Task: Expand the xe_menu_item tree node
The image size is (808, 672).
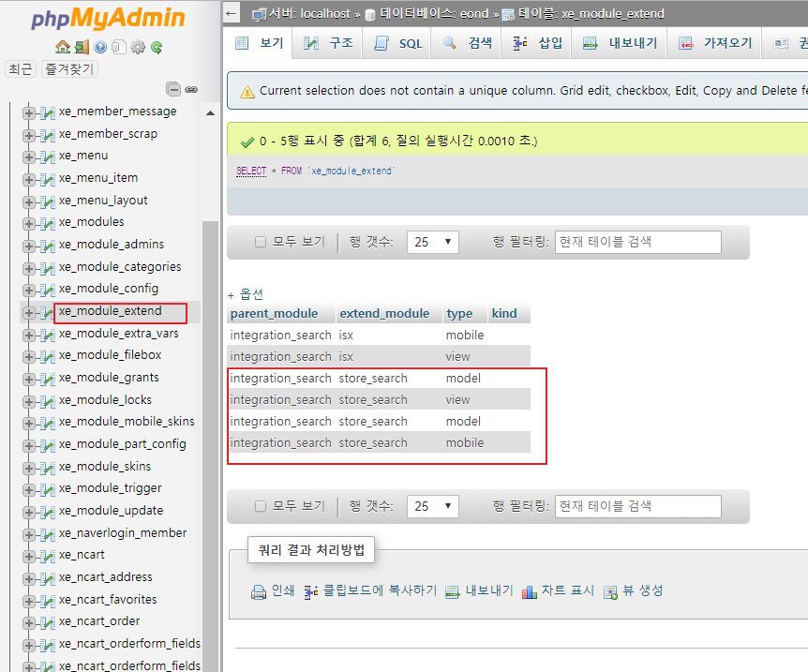Action: tap(29, 179)
